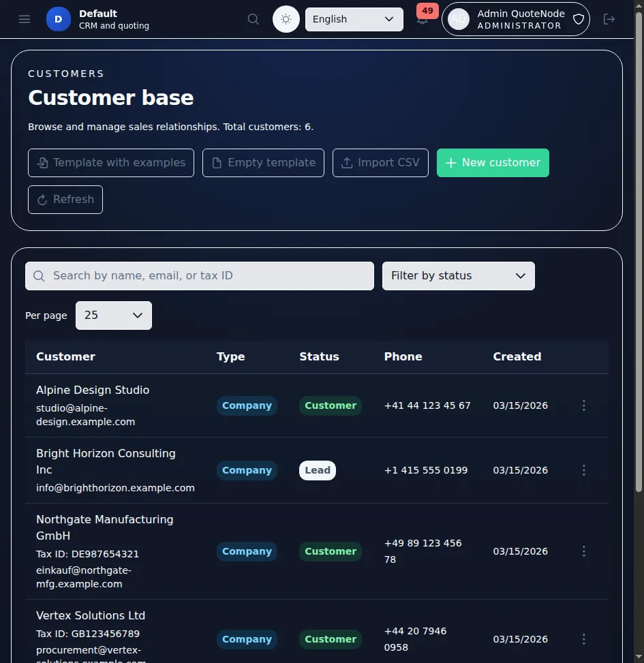Image resolution: width=644 pixels, height=663 pixels.
Task: Open the actions menu for Vertex Solutions Ltd
Action: tap(584, 639)
